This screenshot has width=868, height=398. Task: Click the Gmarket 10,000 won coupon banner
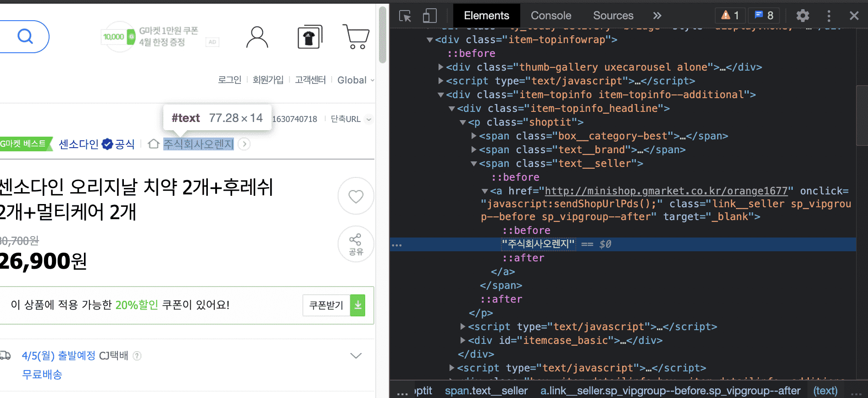[x=150, y=36]
